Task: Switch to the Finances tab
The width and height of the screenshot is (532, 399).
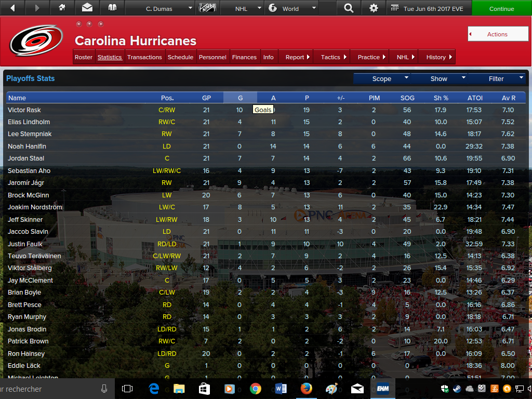Action: coord(244,57)
